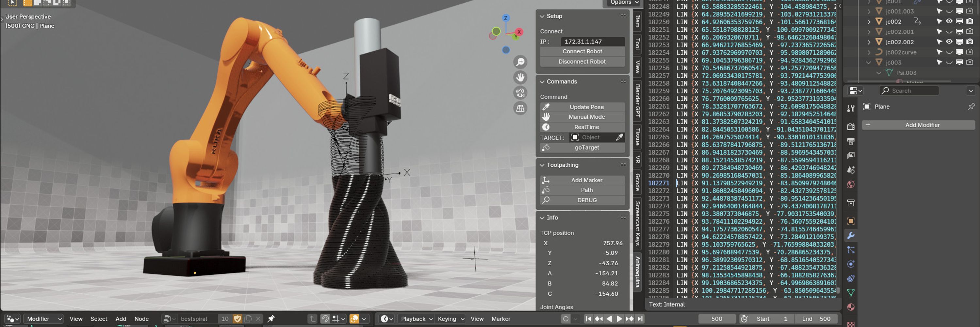Open the Output properties tab icon
Screen dimensions: 980x327
851,141
